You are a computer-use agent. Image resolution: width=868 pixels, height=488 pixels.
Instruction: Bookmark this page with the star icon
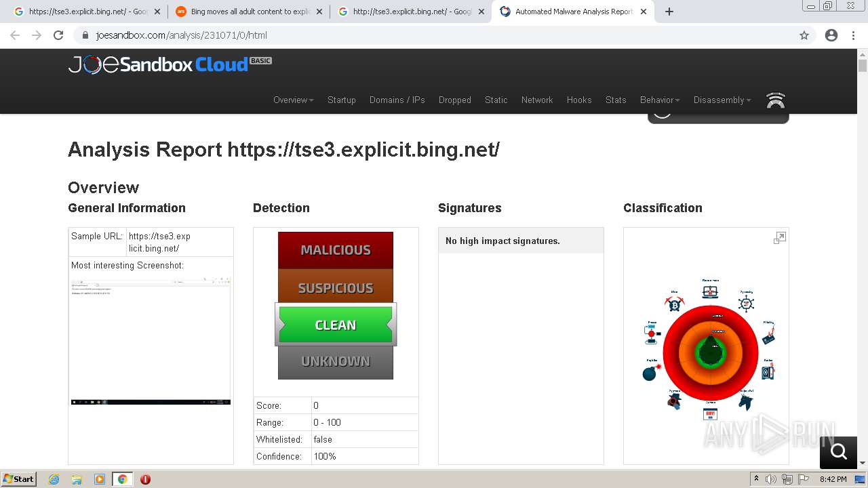804,35
